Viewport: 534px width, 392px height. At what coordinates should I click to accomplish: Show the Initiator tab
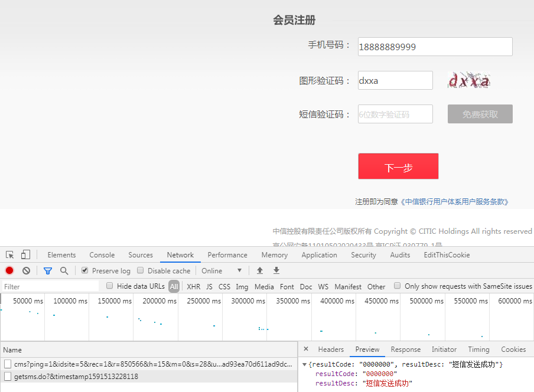click(x=444, y=349)
